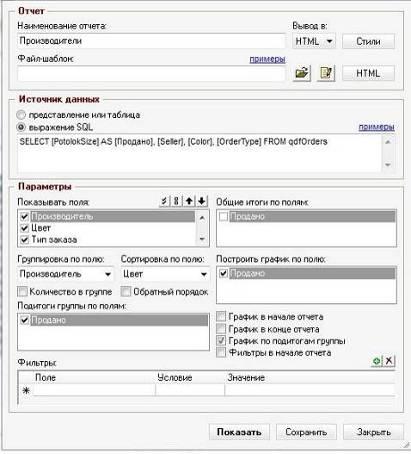Enable 'График в конце отчета' checkbox
Screen dimensions: 411x454
221,329
